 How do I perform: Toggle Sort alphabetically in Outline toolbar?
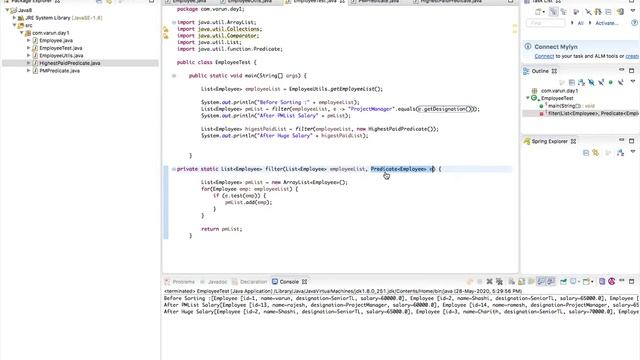point(581,82)
